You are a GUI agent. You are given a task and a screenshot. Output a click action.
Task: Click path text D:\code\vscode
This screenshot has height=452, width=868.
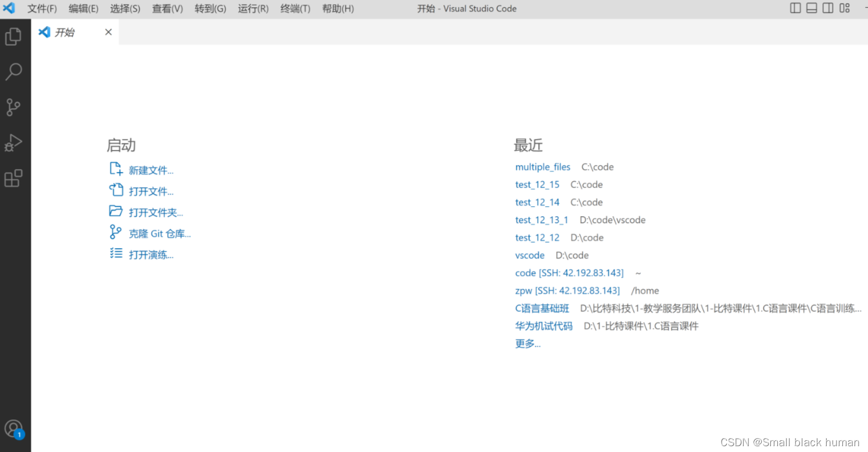[x=612, y=220]
